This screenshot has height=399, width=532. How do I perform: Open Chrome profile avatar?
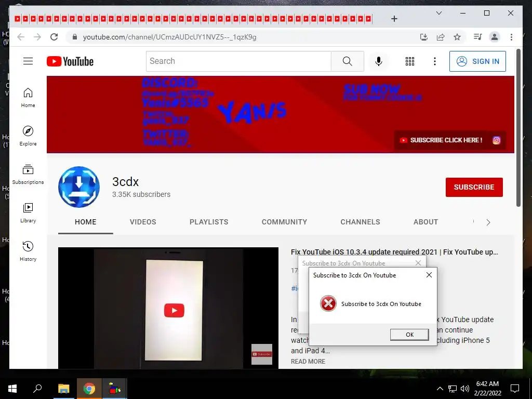(x=495, y=37)
